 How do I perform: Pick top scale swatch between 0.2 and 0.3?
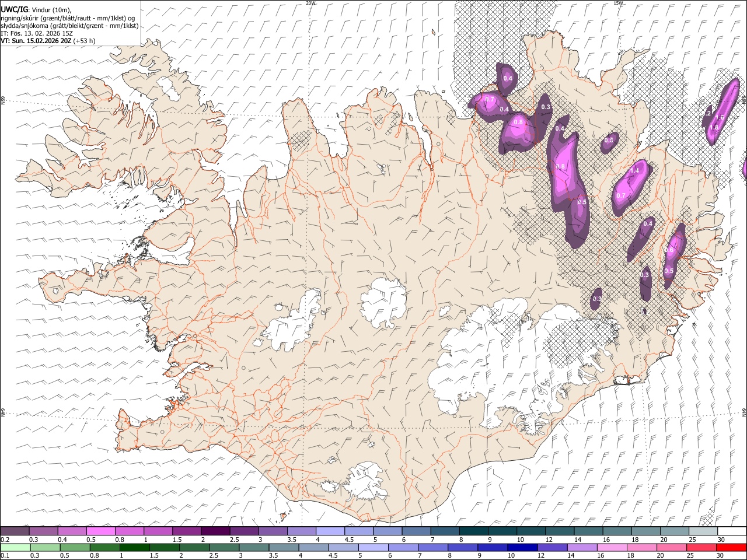coord(15,531)
